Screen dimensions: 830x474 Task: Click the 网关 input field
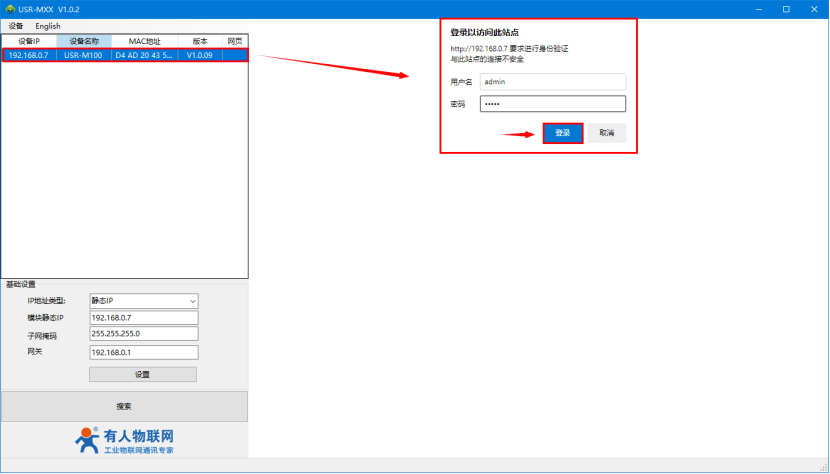tap(144, 352)
